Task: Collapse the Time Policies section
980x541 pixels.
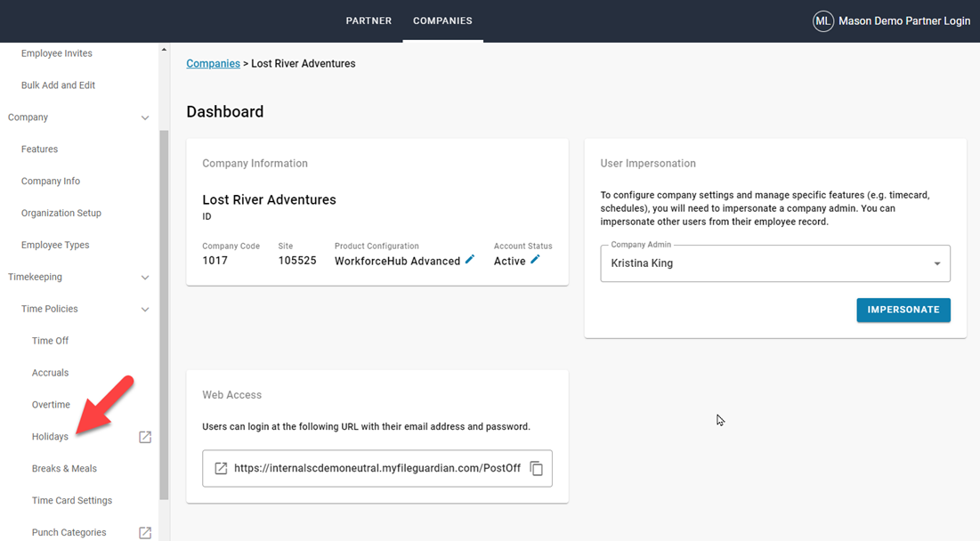Action: [145, 308]
